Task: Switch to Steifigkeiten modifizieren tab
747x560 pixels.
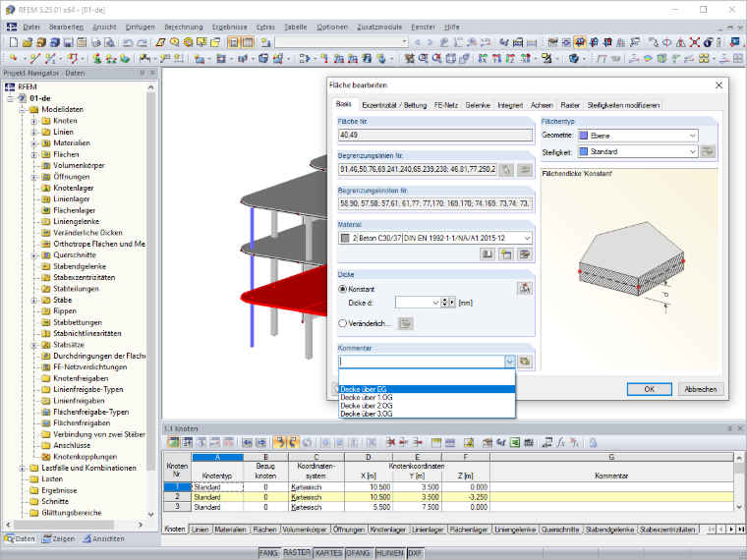Action: (x=623, y=105)
